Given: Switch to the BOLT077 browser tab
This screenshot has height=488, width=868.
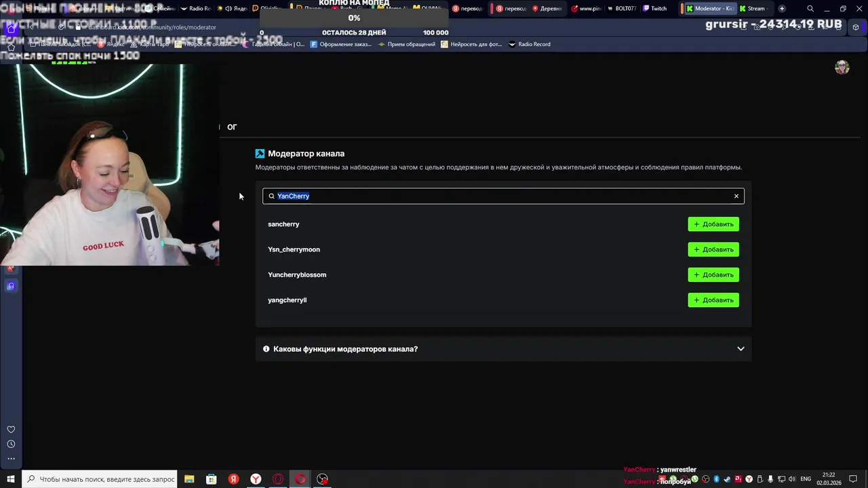Looking at the screenshot, I should 622,9.
